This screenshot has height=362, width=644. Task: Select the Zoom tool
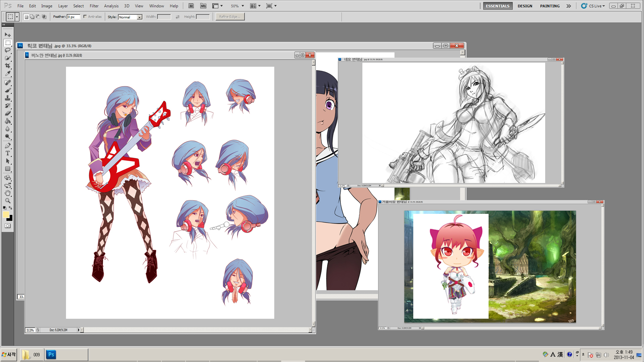coord(8,201)
